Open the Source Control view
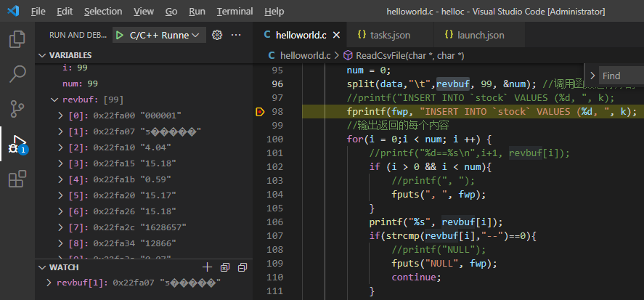The height and width of the screenshot is (300, 644). (x=17, y=108)
